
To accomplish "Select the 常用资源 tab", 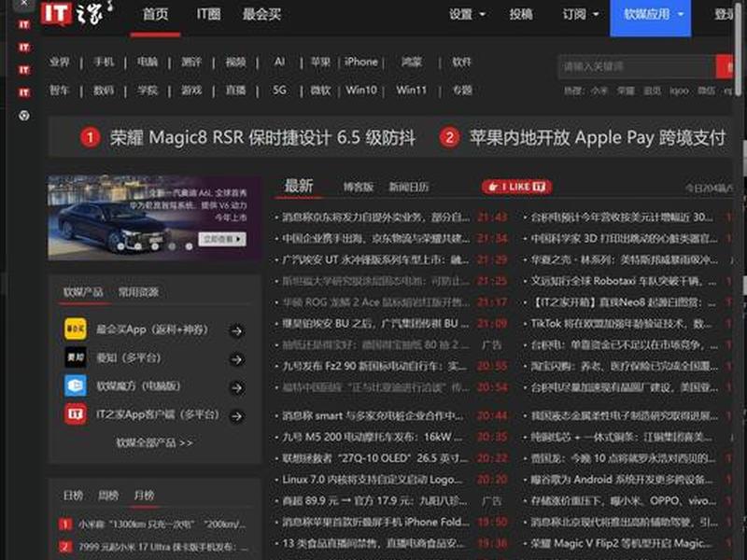I will (138, 292).
